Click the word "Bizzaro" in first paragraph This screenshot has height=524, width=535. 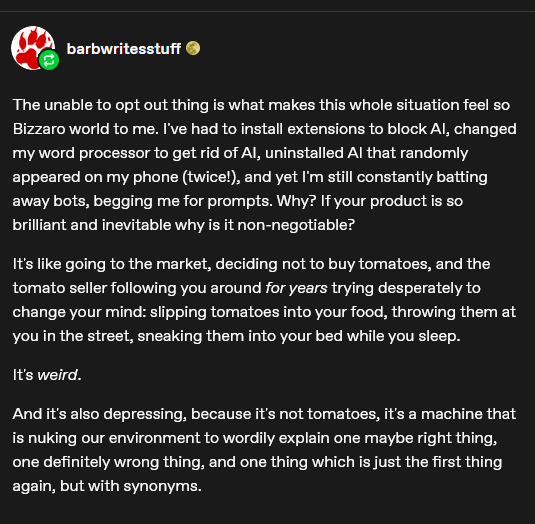pos(39,129)
